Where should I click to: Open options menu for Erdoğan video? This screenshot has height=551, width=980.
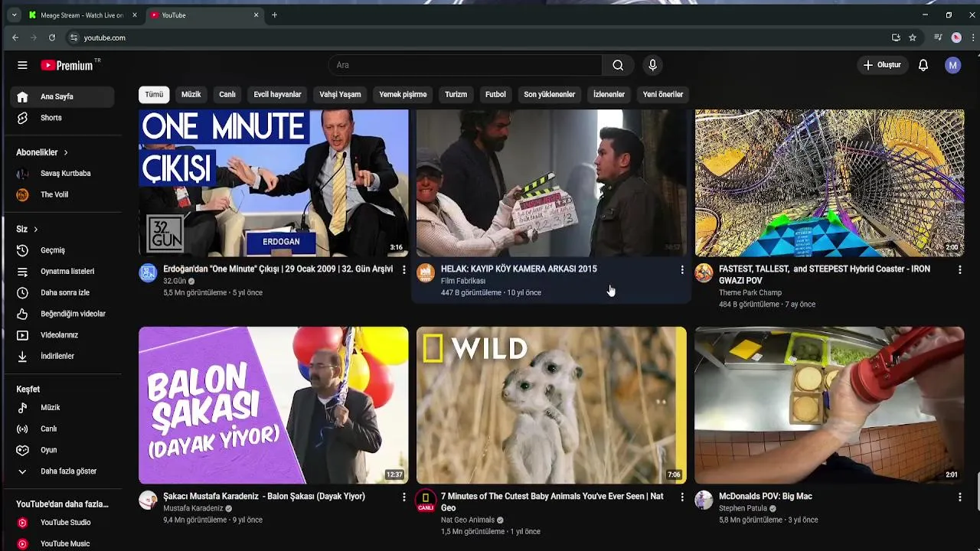coord(404,269)
